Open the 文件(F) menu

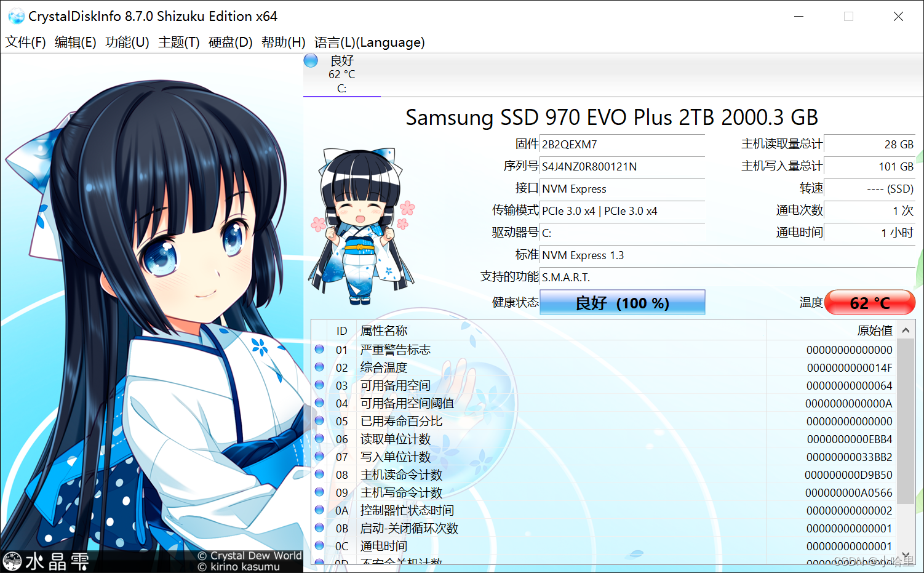click(x=25, y=42)
